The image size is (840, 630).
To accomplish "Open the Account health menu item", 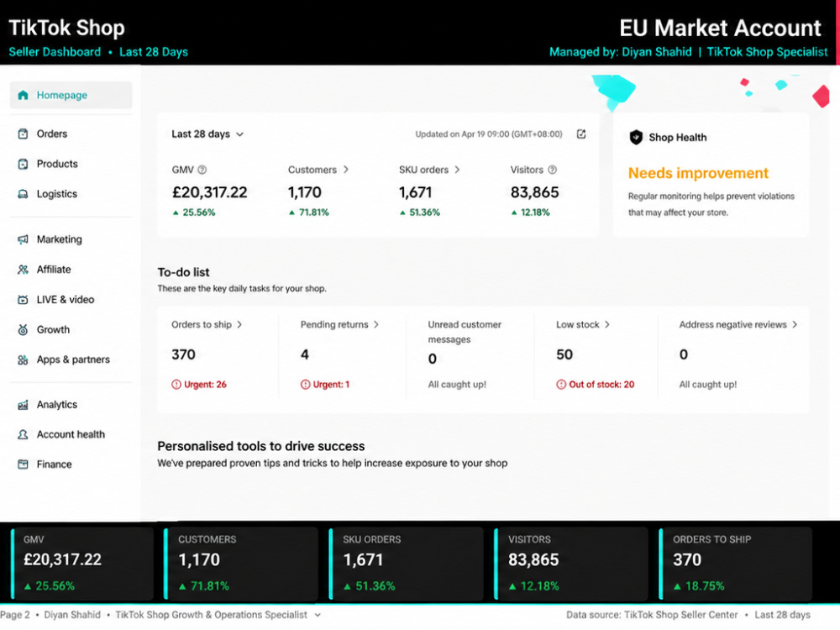I will click(71, 434).
